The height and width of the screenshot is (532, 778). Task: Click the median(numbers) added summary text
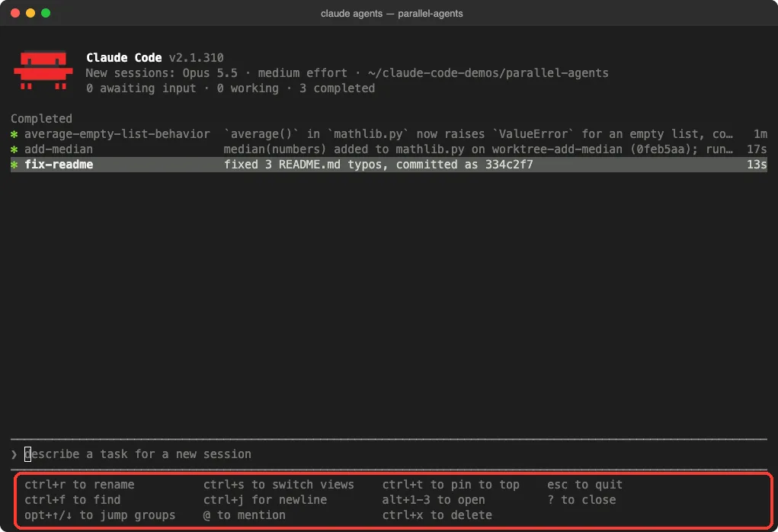pyautogui.click(x=479, y=149)
